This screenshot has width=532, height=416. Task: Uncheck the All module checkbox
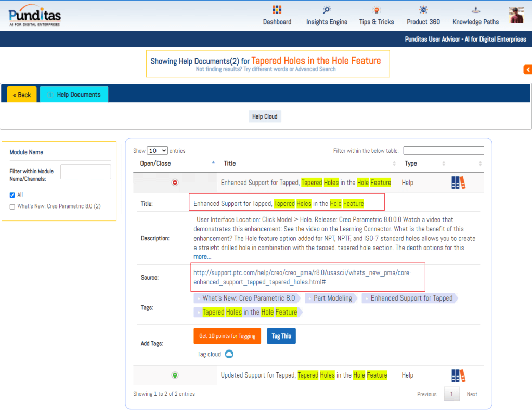12,195
